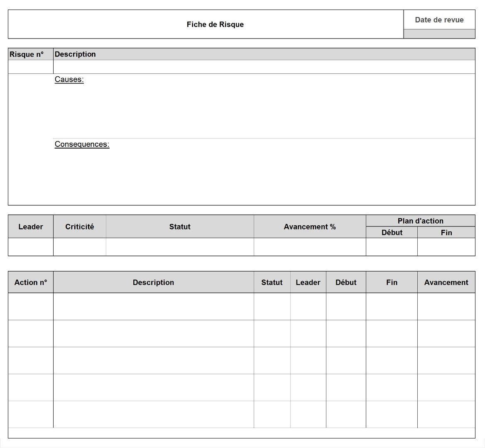Click the 'Plan d'action' header cell
Viewport: 485px width, 448px height.
click(x=420, y=221)
